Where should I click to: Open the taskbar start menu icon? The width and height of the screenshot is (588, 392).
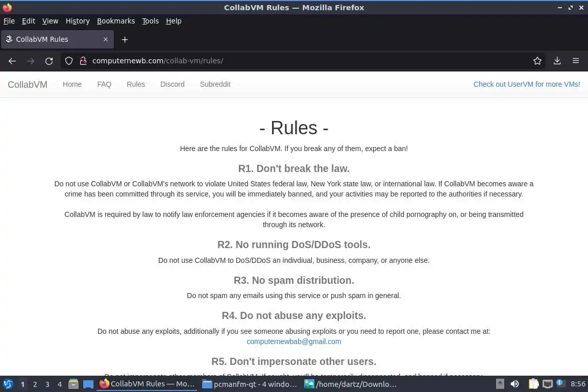click(x=8, y=384)
